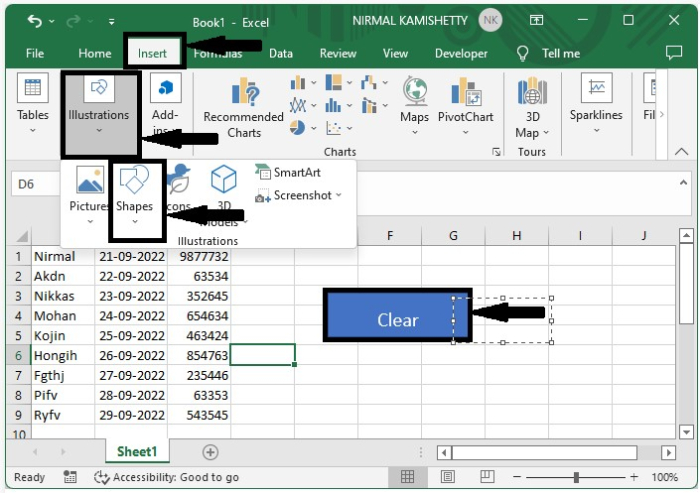Click the Sheet1 tab
This screenshot has height=493, width=700.
pyautogui.click(x=137, y=451)
